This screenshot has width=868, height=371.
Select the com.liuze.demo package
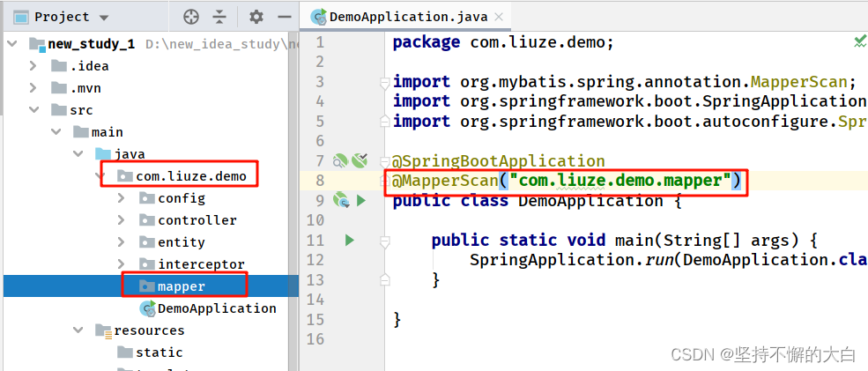click(x=191, y=176)
